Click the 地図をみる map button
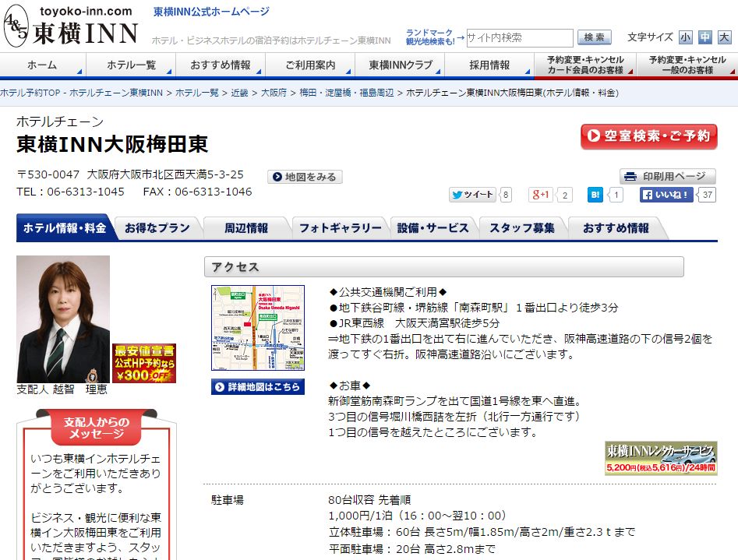 305,177
